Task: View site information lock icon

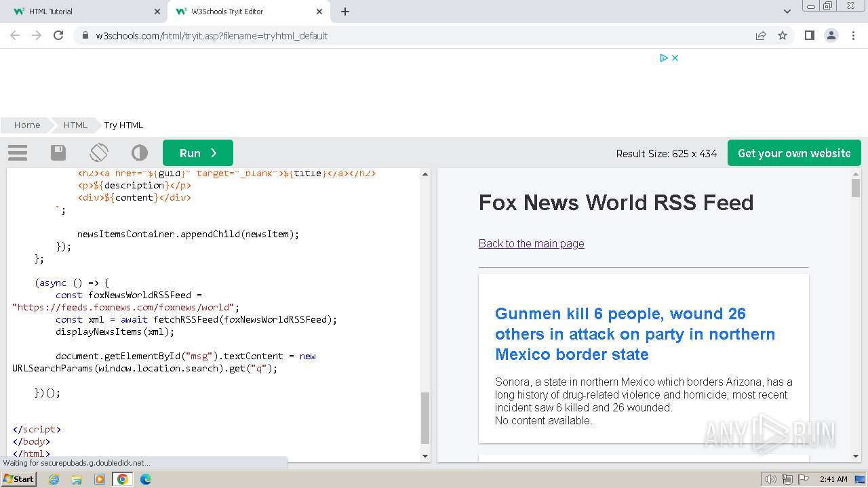Action: point(85,35)
